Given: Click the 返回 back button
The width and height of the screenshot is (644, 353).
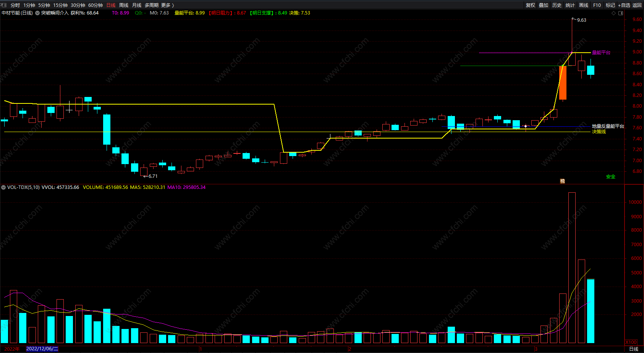Looking at the screenshot, I should [x=637, y=5].
